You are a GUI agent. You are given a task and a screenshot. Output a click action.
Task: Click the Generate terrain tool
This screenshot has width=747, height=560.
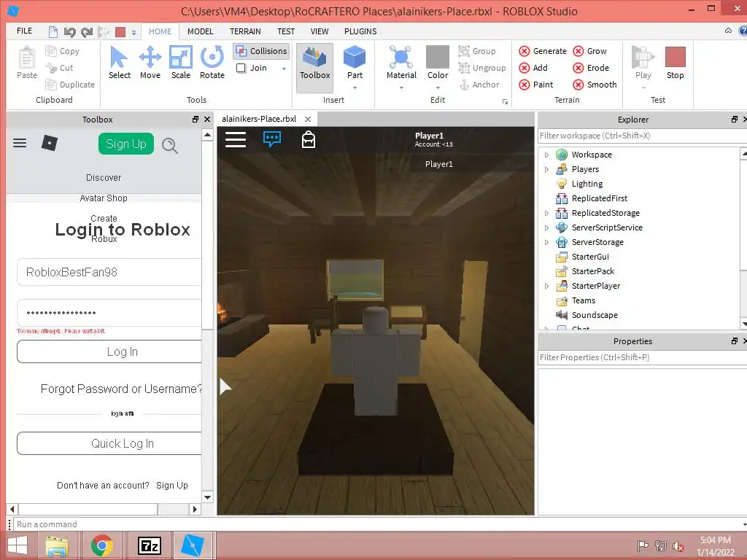coord(543,51)
